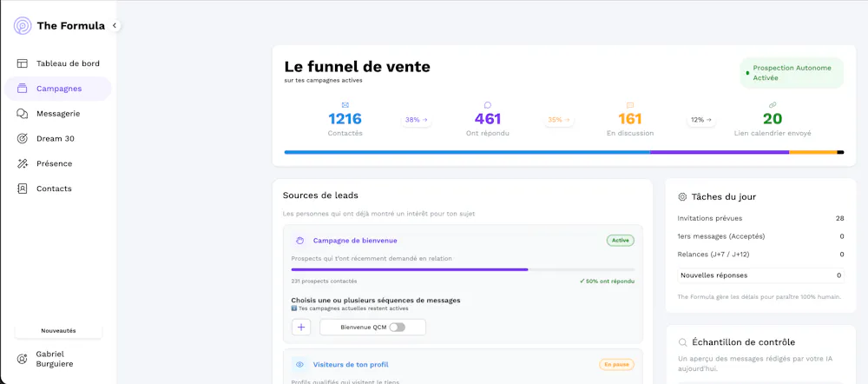The image size is (868, 384).
Task: Select the Campagnes menu item
Action: click(x=58, y=89)
